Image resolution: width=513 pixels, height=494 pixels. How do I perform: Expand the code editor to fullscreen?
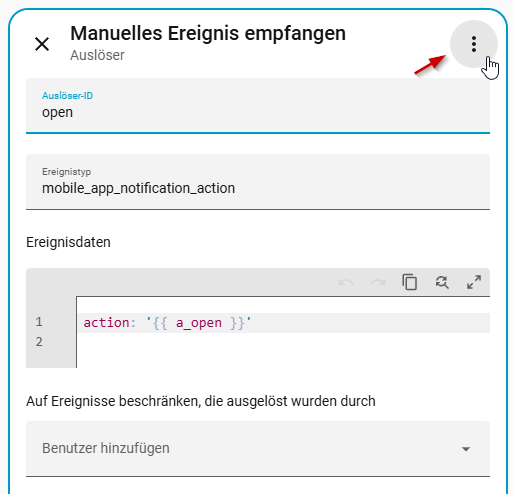[x=474, y=282]
